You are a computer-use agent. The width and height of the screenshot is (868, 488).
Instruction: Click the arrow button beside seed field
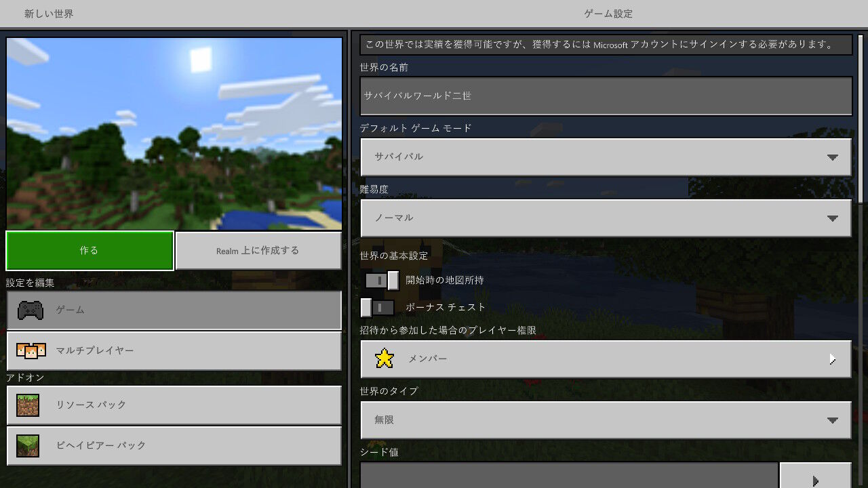tap(815, 476)
